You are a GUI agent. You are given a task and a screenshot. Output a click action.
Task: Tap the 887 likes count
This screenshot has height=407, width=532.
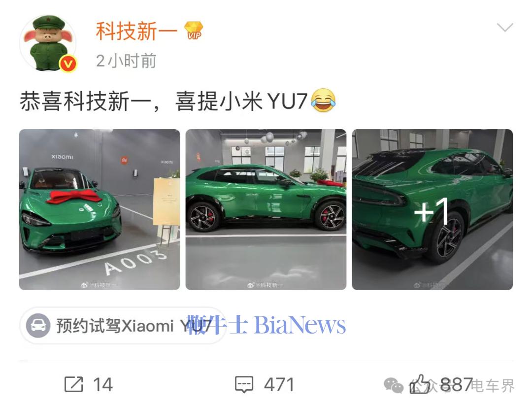456,385
